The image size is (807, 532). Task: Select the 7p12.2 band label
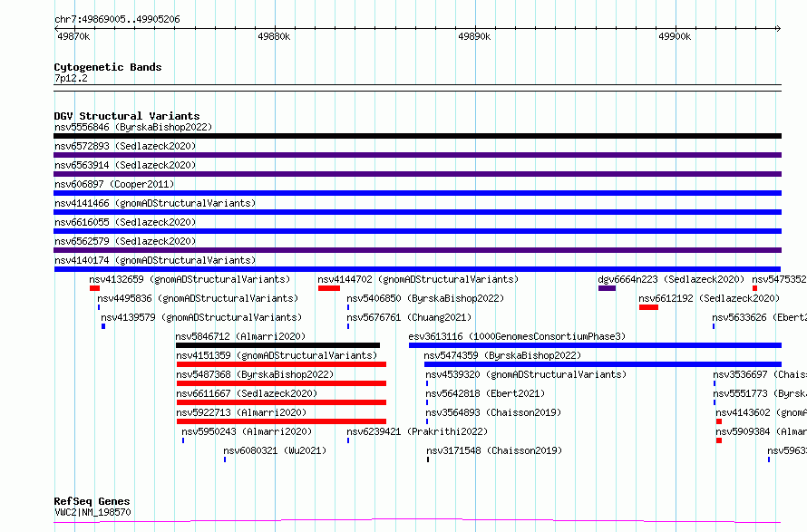[71, 78]
